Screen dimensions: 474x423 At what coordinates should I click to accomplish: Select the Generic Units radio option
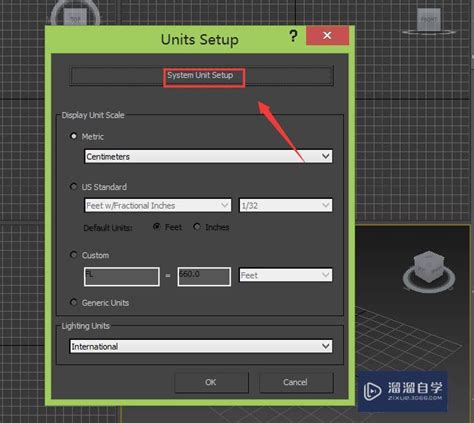(73, 302)
